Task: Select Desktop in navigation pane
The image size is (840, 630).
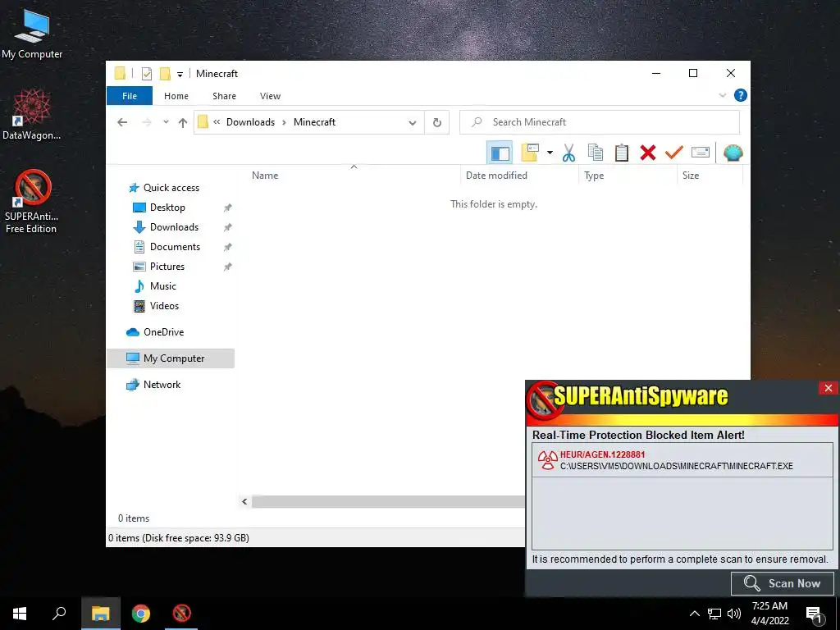Action: (167, 208)
